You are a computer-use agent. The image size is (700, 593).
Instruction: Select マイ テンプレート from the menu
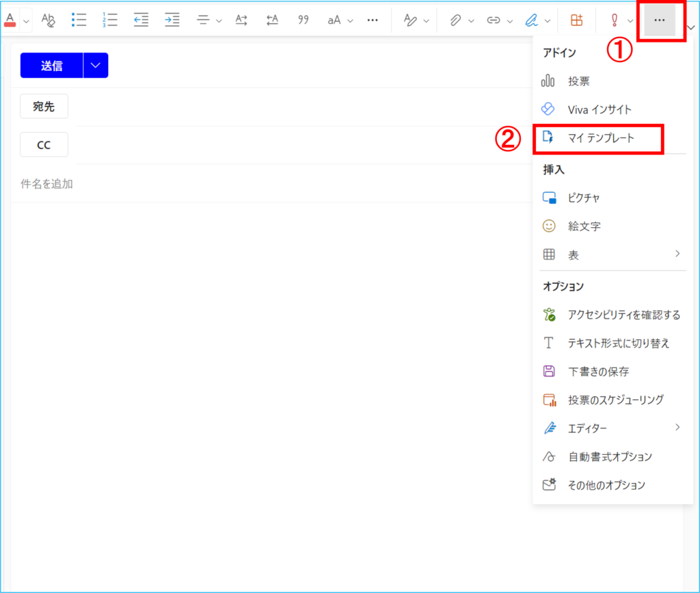(x=601, y=137)
